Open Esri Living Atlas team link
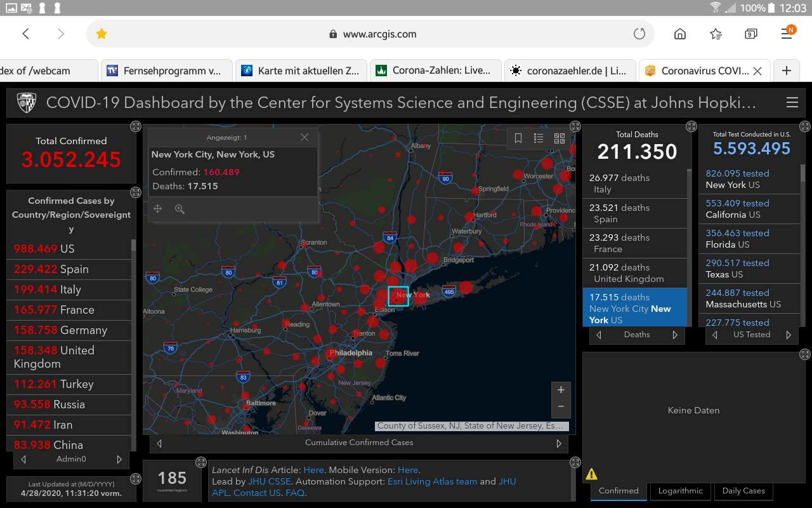This screenshot has height=508, width=812. [x=432, y=481]
